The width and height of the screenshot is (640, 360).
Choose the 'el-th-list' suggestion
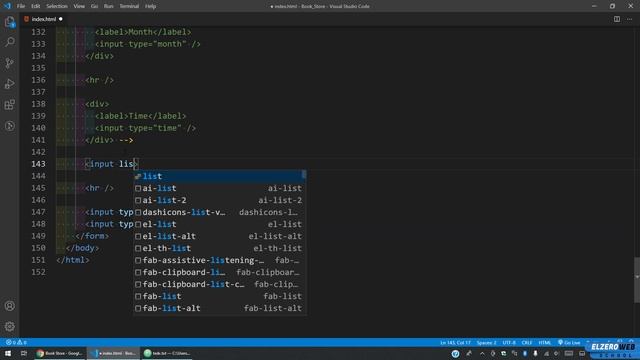click(x=220, y=248)
